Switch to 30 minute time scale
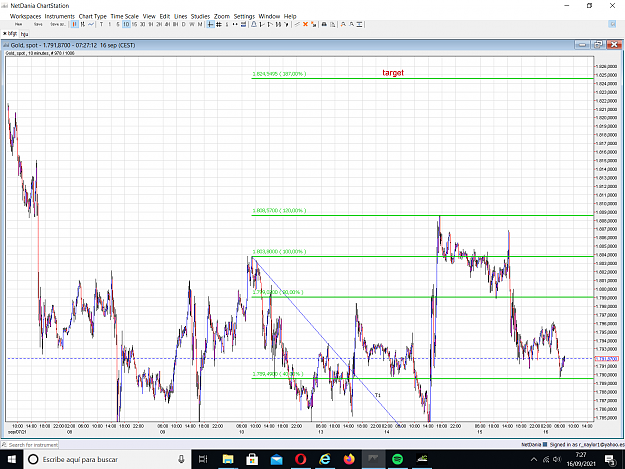This screenshot has height=469, width=625. tap(142, 24)
